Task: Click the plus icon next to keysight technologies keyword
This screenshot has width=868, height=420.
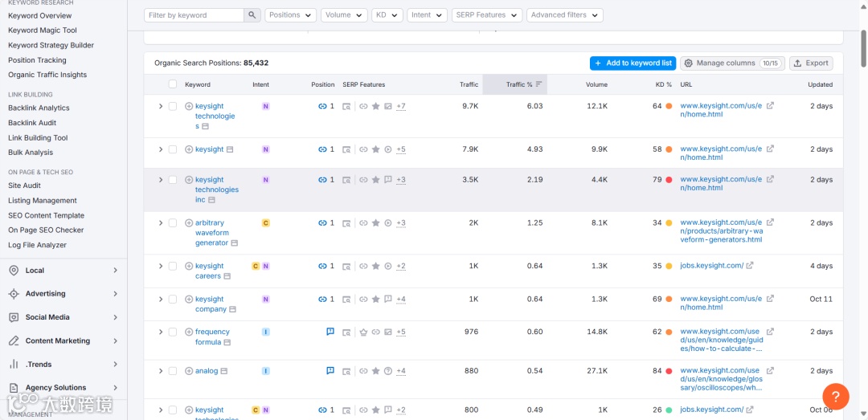Action: 189,106
